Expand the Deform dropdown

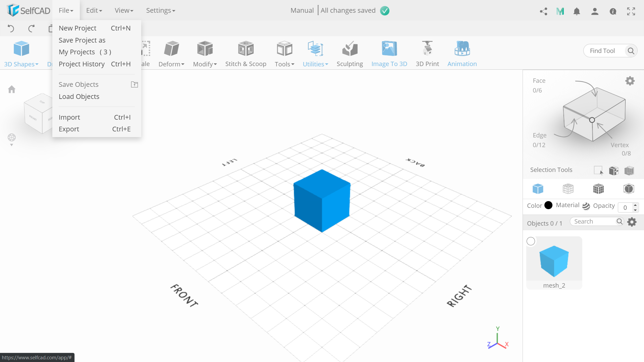click(x=171, y=64)
